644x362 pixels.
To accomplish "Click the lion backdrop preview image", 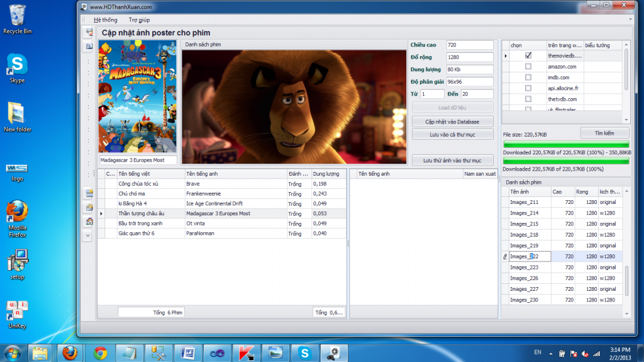I will tap(294, 107).
